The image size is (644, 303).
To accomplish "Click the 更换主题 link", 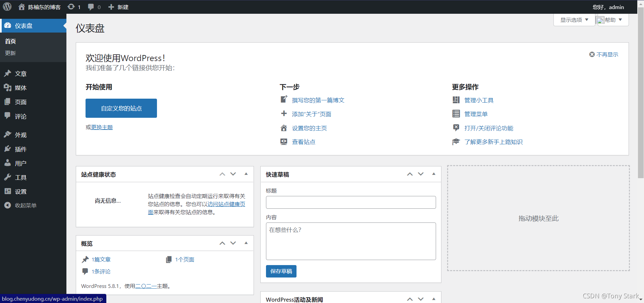I will pos(102,127).
